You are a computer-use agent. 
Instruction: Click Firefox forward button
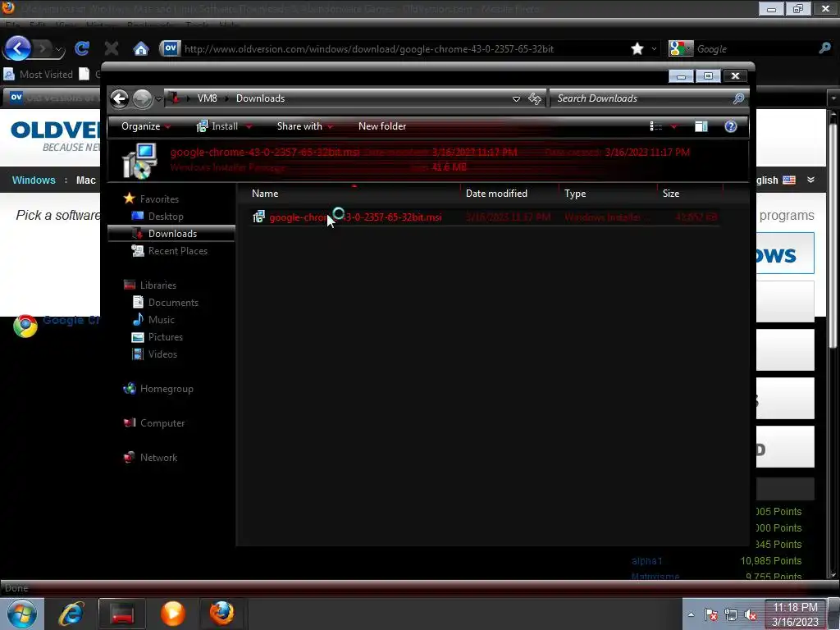[43, 49]
